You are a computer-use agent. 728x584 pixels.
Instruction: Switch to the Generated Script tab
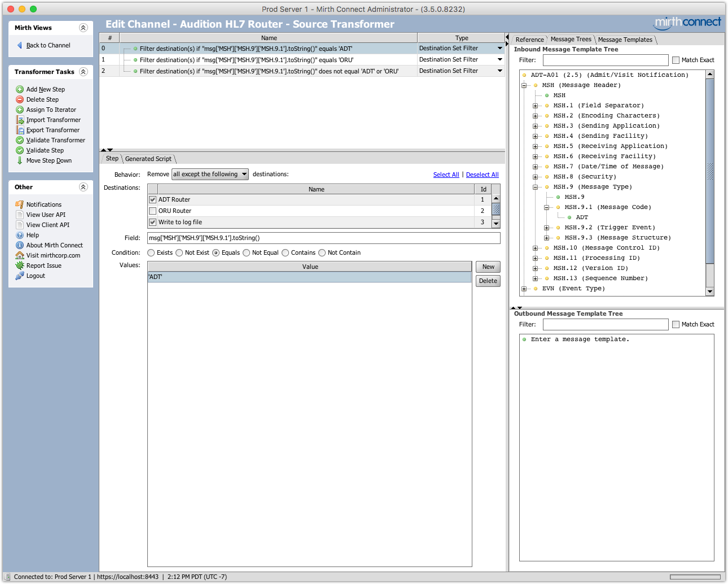[x=148, y=159]
